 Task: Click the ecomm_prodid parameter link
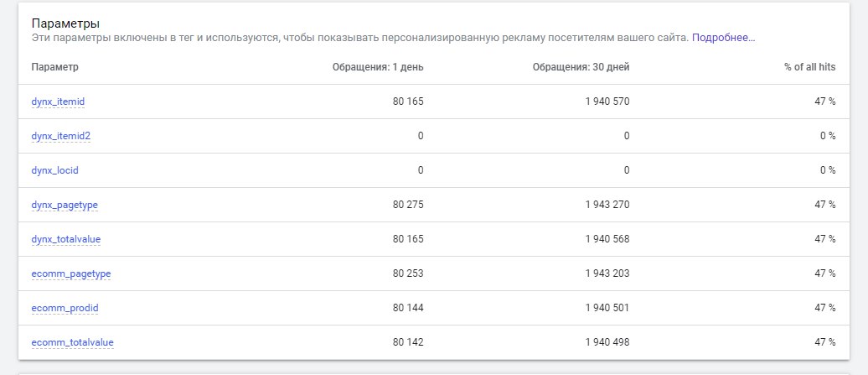tap(65, 308)
